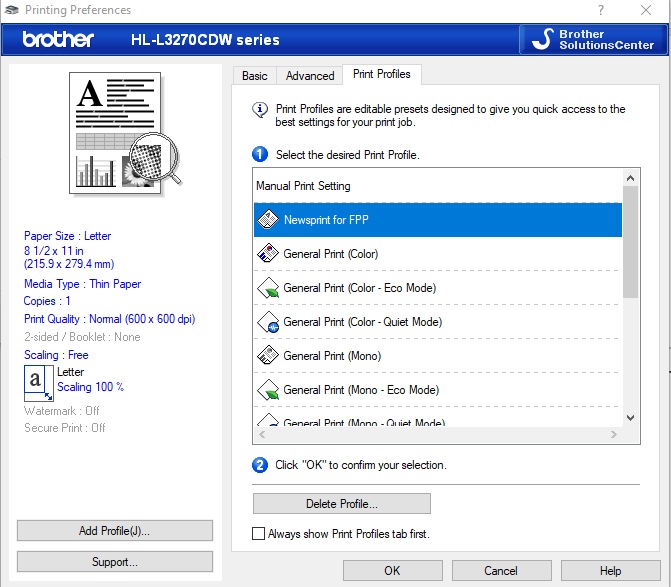Click the Color - Quiet Mode profile icon
671x587 pixels.
tap(268, 322)
